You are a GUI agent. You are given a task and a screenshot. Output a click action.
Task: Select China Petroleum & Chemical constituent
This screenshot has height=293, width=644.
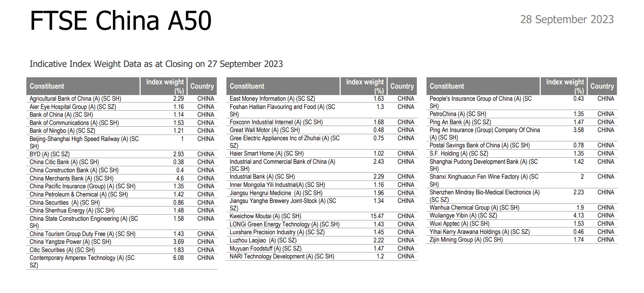click(79, 194)
